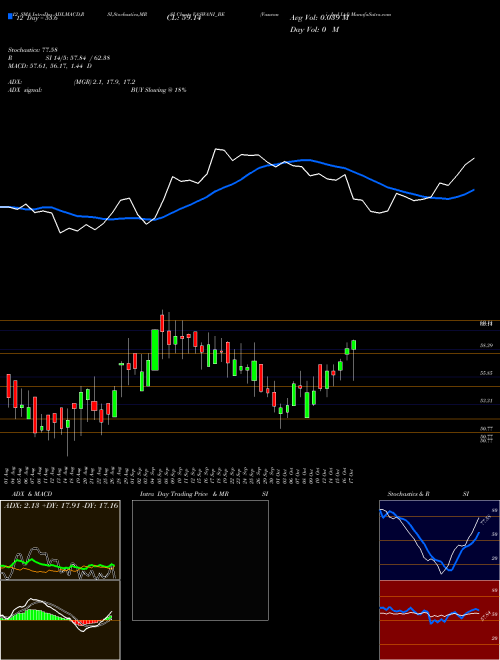Click the Stochastics chart with navy background
Screen dimensions: 500x660
pyautogui.click(x=439, y=540)
